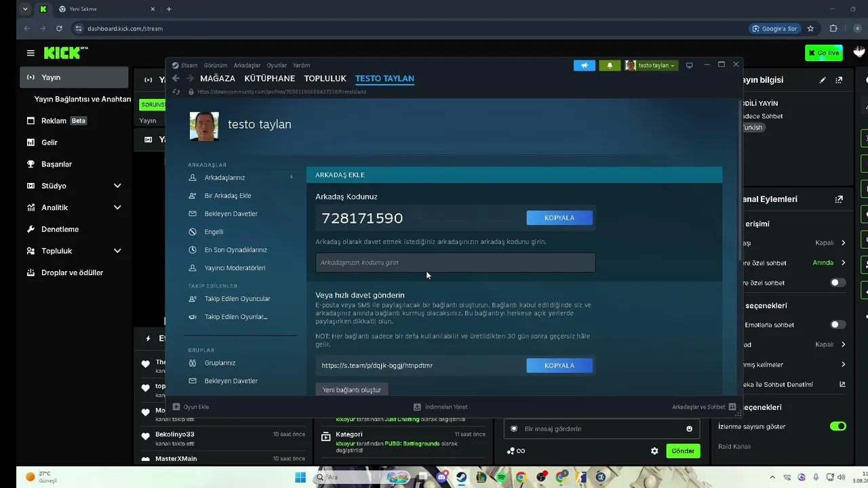Open chat settings gear icon

pos(654,451)
